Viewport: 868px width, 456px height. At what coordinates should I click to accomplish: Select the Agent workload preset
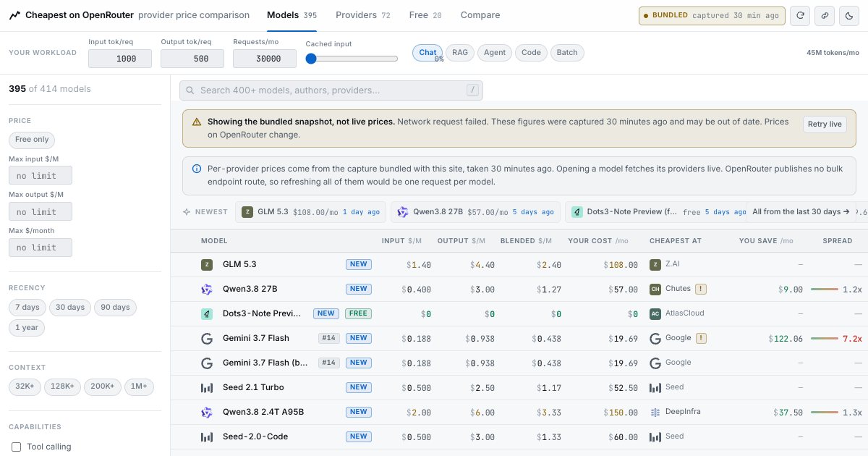coord(495,52)
